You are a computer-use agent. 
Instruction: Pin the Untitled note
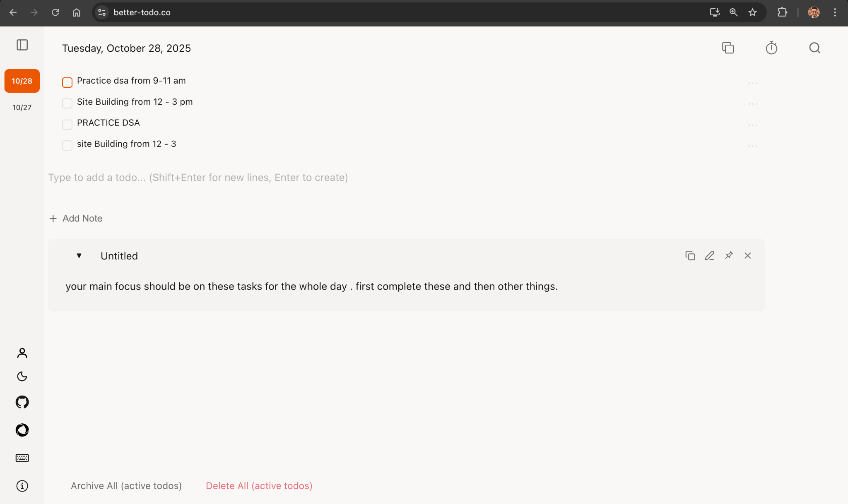729,256
